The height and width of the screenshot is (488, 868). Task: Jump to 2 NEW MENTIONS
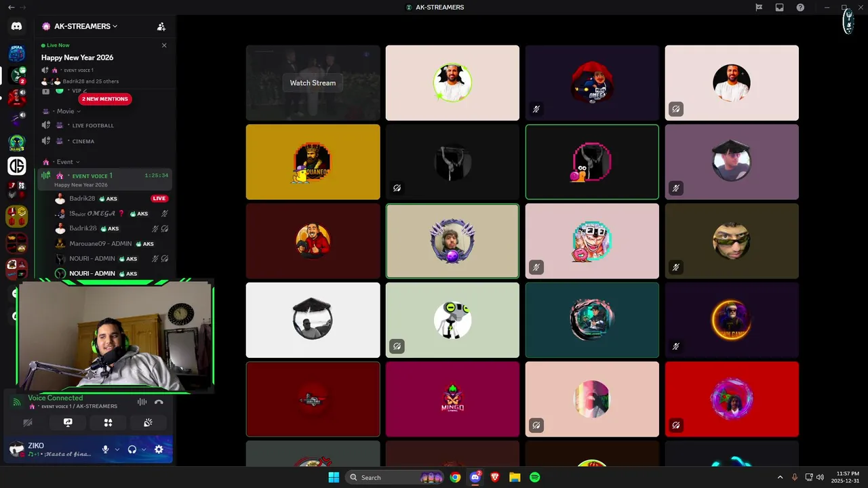[105, 99]
